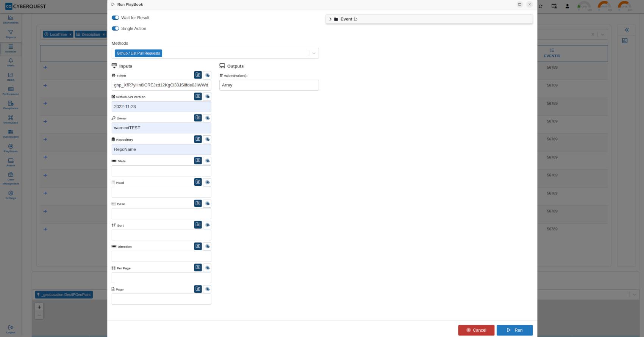Click the cloud icon beside Head

click(x=207, y=182)
